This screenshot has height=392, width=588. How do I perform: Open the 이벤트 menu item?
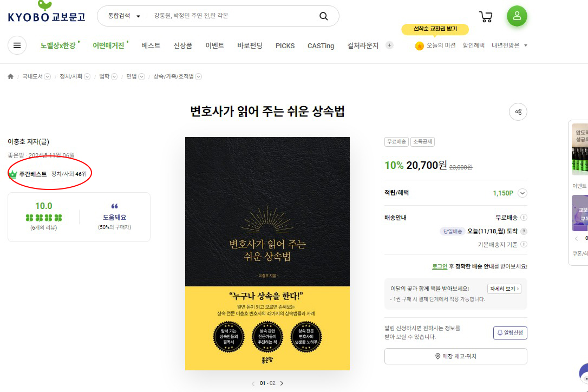214,45
